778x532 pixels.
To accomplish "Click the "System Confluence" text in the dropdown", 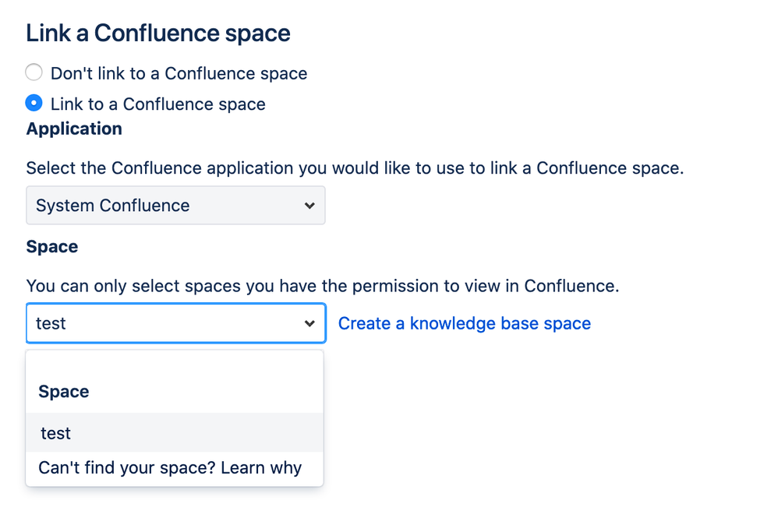I will click(113, 206).
